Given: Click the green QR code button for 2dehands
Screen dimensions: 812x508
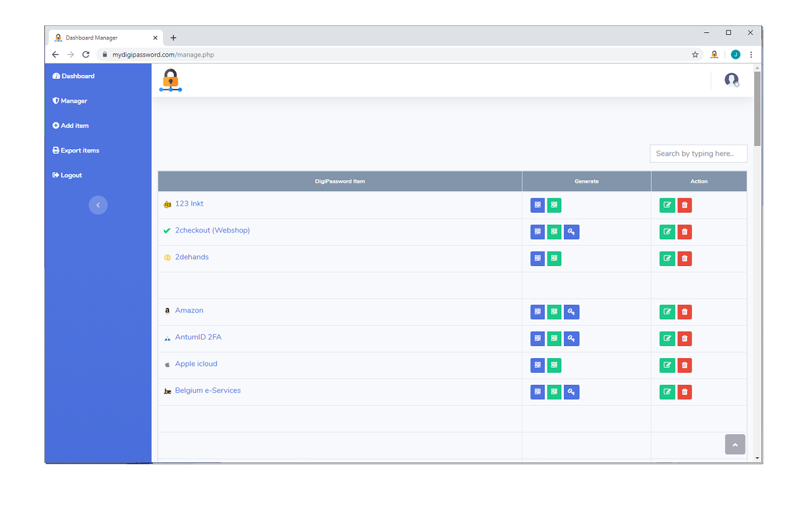Looking at the screenshot, I should tap(554, 258).
